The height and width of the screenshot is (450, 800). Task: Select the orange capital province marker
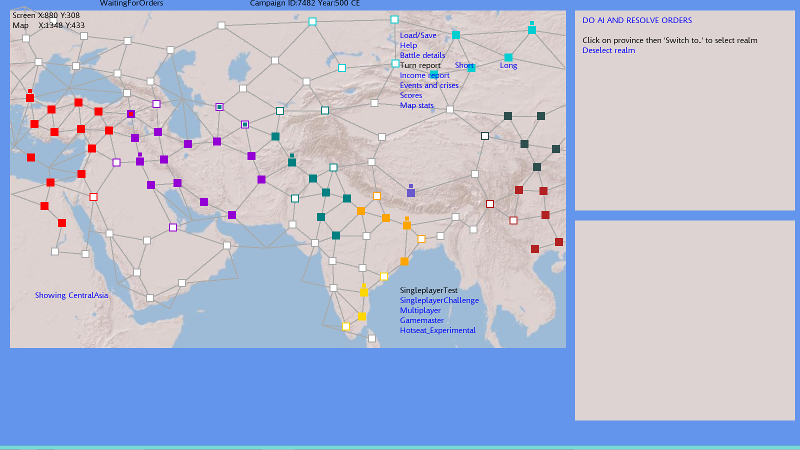[x=407, y=225]
